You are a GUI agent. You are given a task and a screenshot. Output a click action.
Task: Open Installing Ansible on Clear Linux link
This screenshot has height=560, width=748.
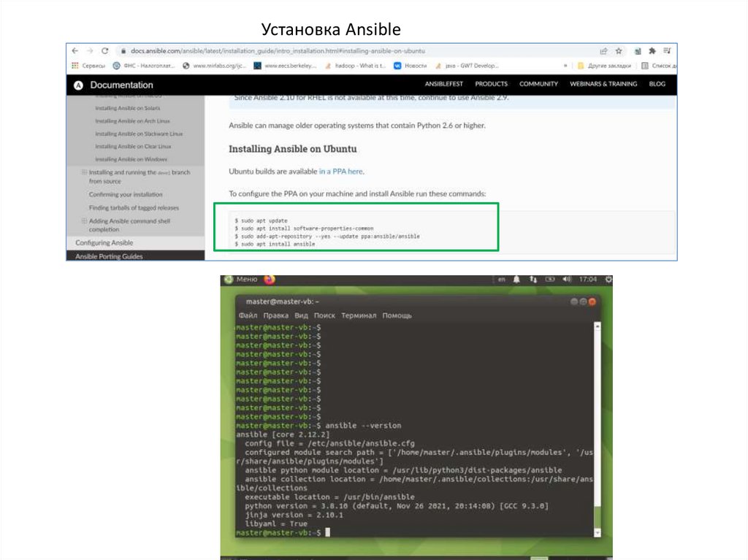click(x=133, y=147)
